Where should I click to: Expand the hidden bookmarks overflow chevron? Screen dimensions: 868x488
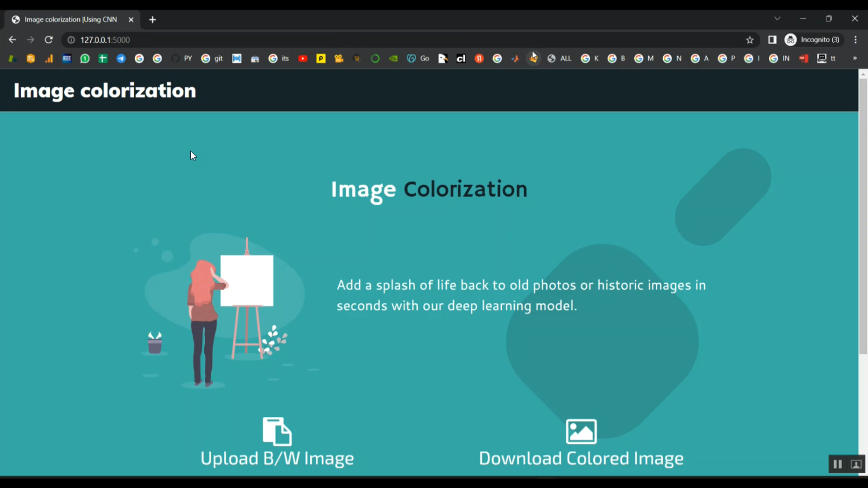855,58
